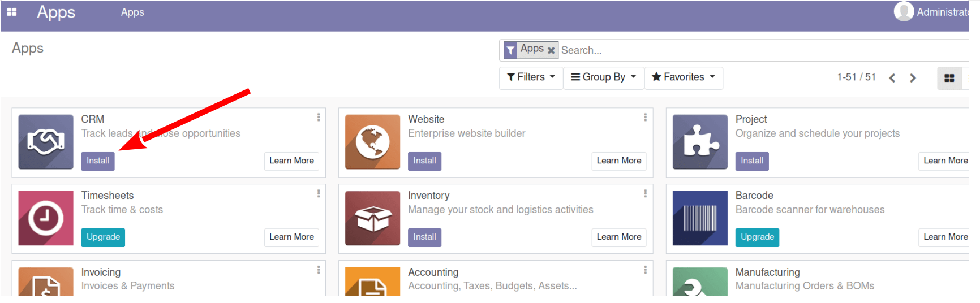Click 'Invoices & Payments' description
Screen dimensions: 980x303
(128, 286)
